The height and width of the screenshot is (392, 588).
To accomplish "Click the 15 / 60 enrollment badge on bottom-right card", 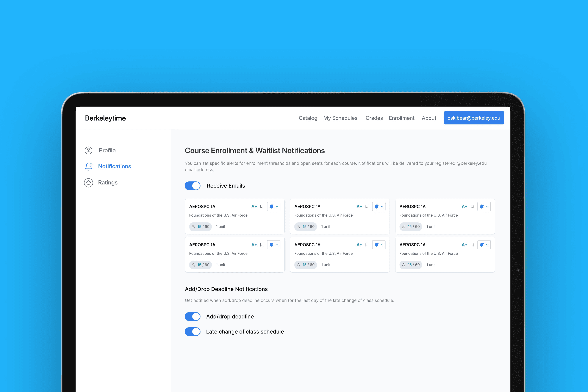I will [x=411, y=265].
